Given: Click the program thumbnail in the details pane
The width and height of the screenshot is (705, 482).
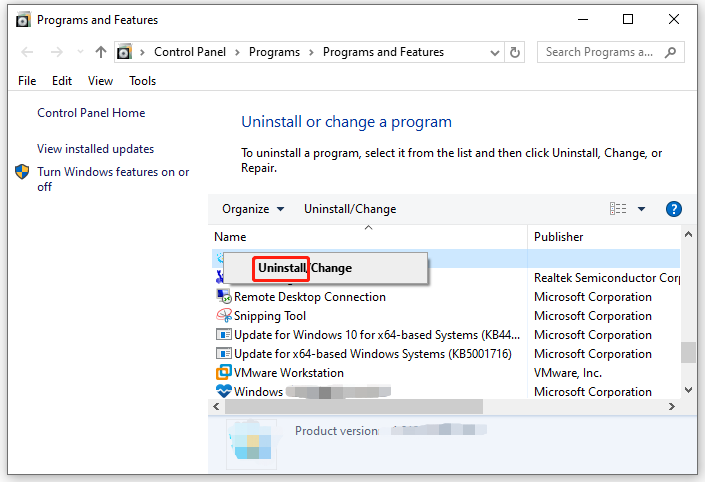Looking at the screenshot, I should tap(251, 443).
